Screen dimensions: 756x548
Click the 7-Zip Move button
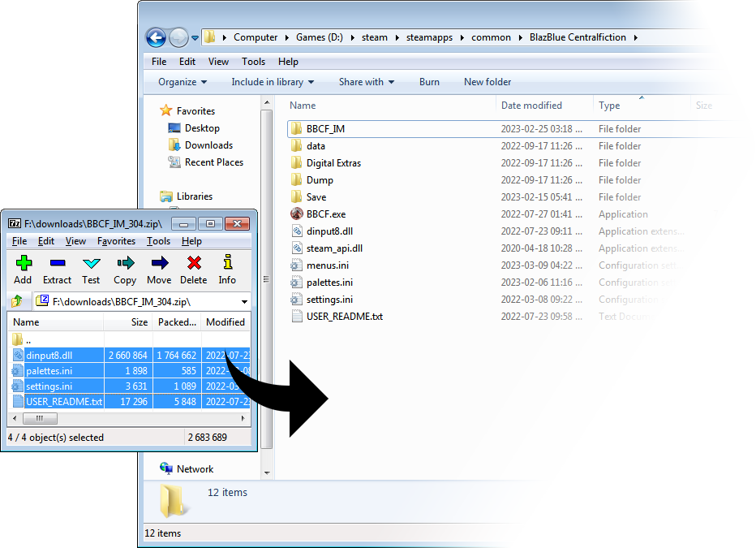click(x=159, y=270)
